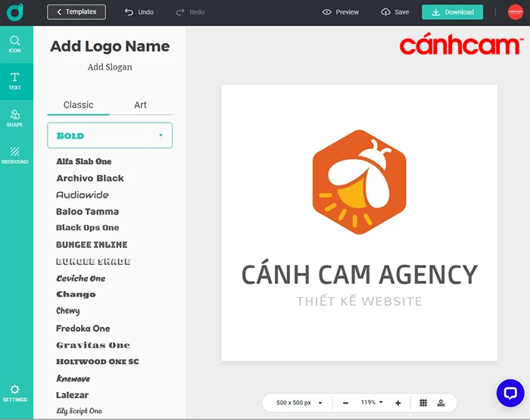Screen dimensions: 530x420
Task: Select the orange firefly hexagon icon on canvas
Action: pyautogui.click(x=360, y=182)
